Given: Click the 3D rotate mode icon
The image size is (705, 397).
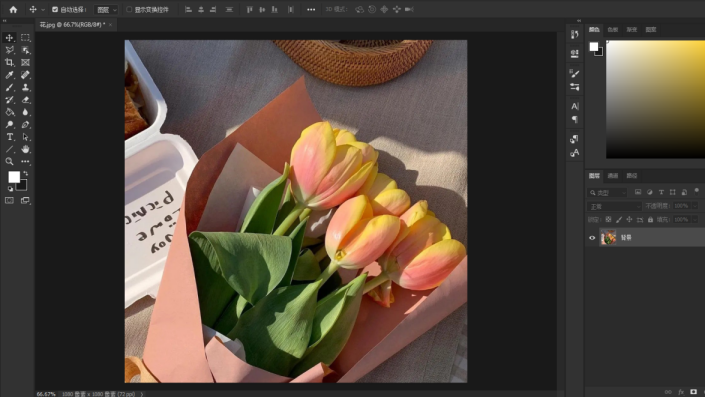Looking at the screenshot, I should click(x=359, y=9).
